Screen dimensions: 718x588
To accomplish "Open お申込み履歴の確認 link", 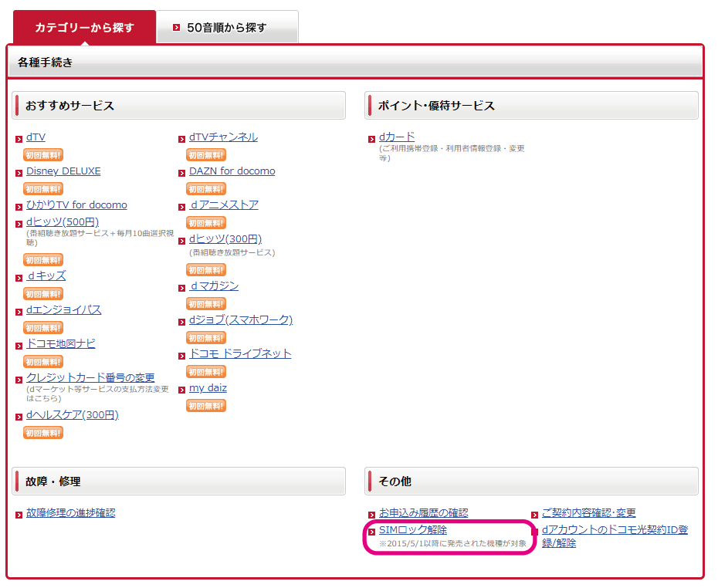I will click(x=424, y=513).
